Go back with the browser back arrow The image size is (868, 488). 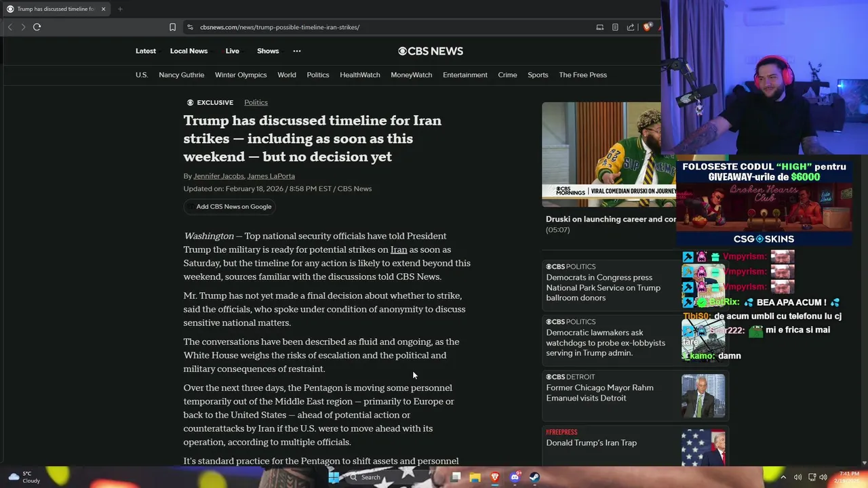coord(9,27)
